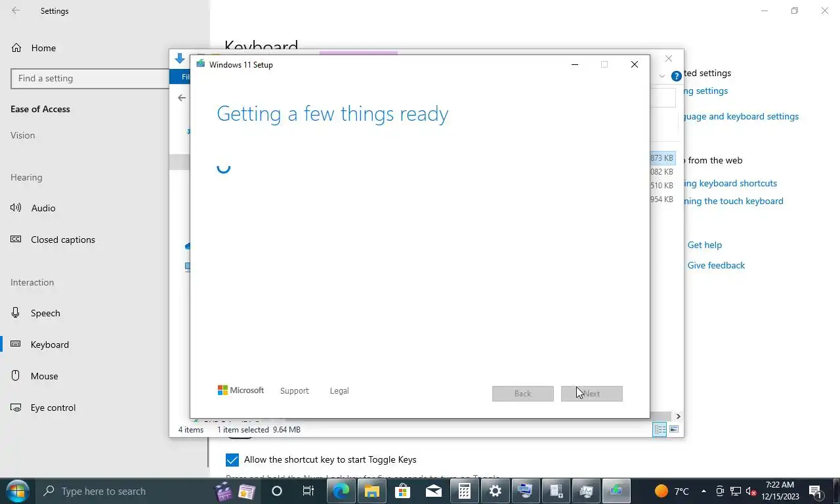Image resolution: width=840 pixels, height=504 pixels.
Task: Toggle Allow shortcut key for Toggle Keys checkbox
Action: (232, 459)
